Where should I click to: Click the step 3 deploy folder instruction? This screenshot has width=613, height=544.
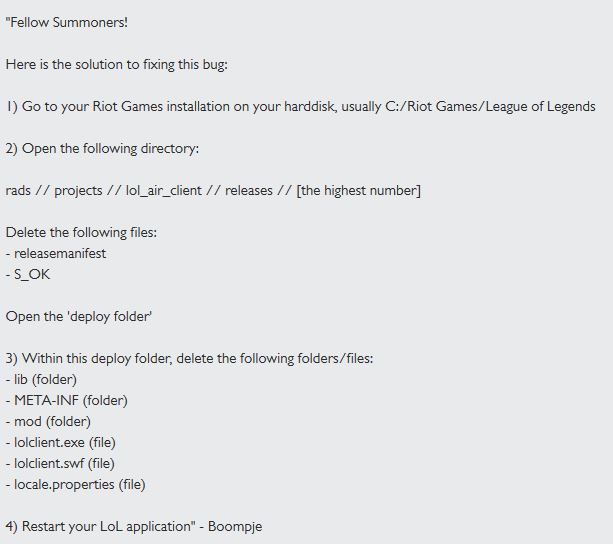pos(189,359)
